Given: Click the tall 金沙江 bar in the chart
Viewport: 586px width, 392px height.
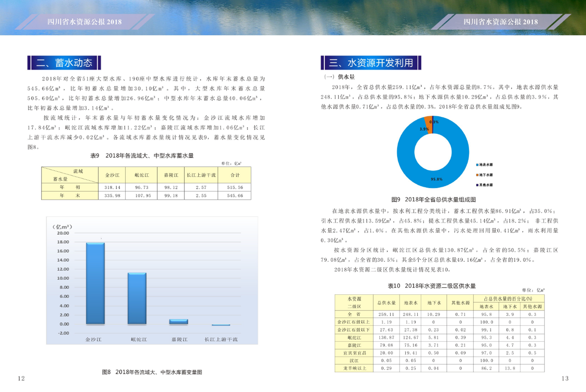Looking at the screenshot, I should pos(95,283).
